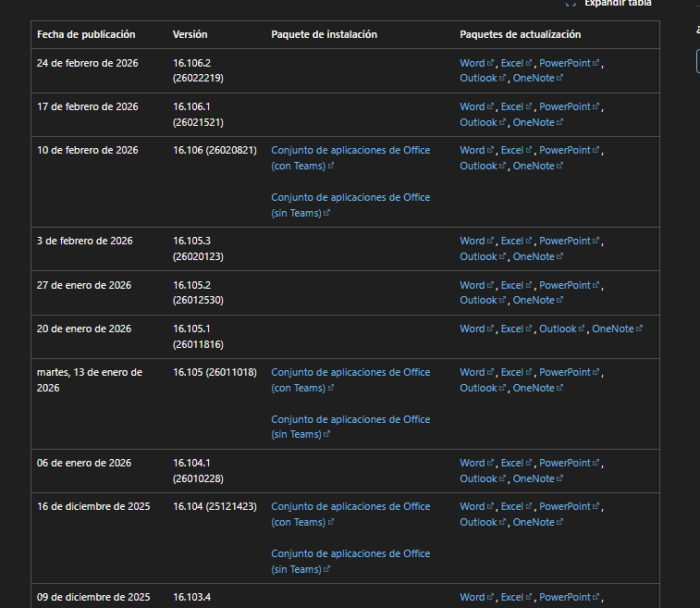Open PowerPoint update for 16 de diciembre row
The height and width of the screenshot is (608, 700).
570,506
